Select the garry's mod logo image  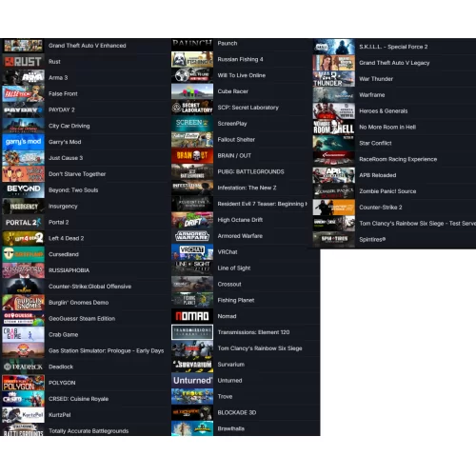coord(23,142)
